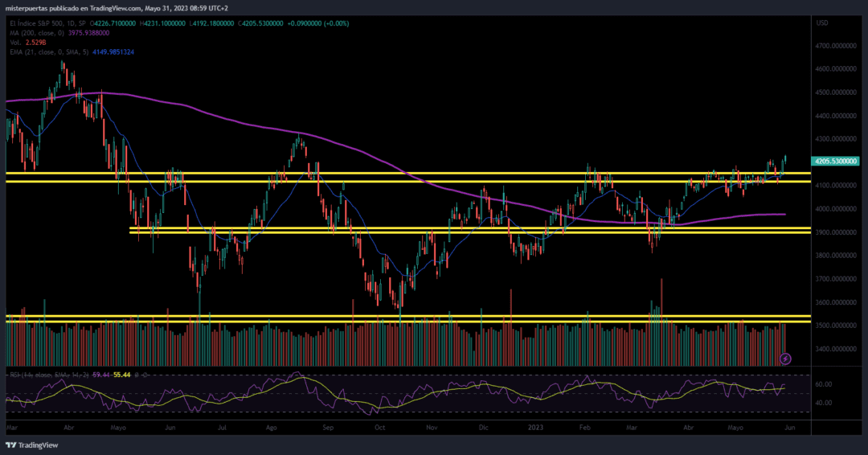Click the purple lightning bolt icon
868x455 pixels.
coord(785,359)
